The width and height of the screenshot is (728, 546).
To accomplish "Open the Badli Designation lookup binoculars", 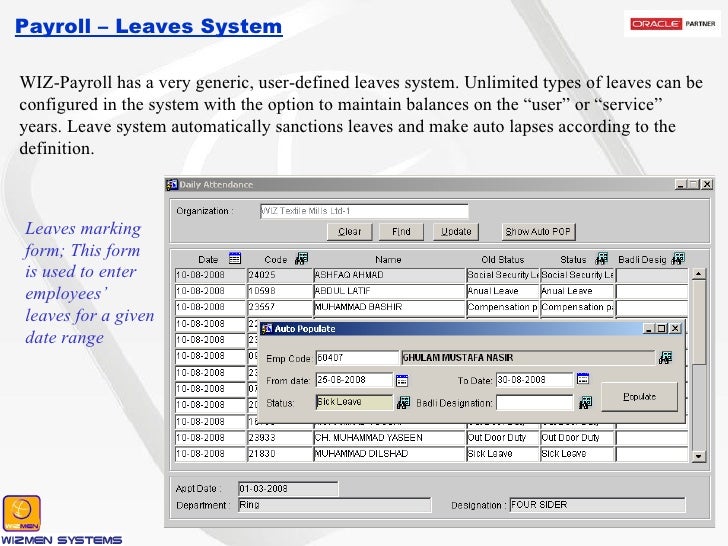I will pos(585,403).
